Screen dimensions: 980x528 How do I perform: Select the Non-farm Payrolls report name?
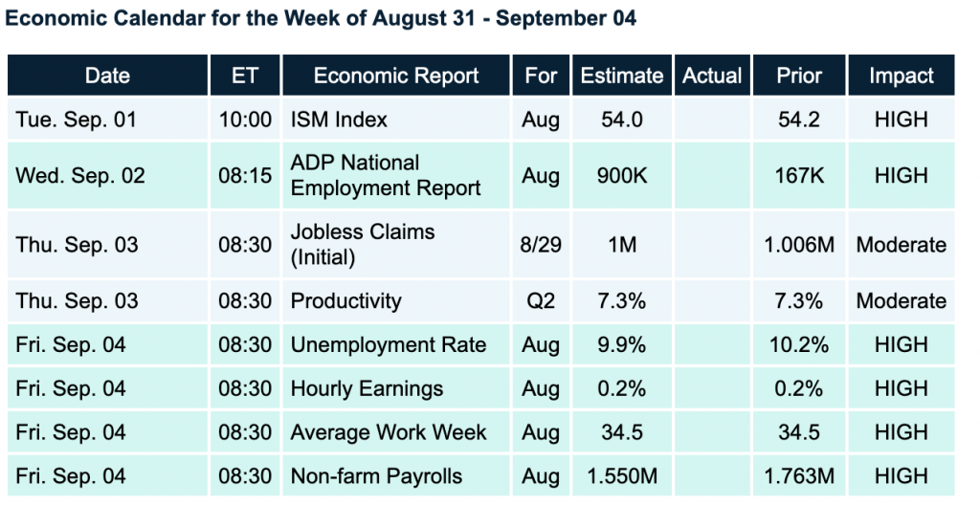pos(376,476)
